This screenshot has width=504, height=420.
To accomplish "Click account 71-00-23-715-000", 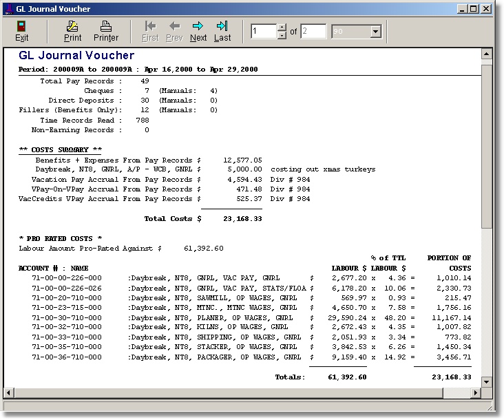I will [x=67, y=308].
